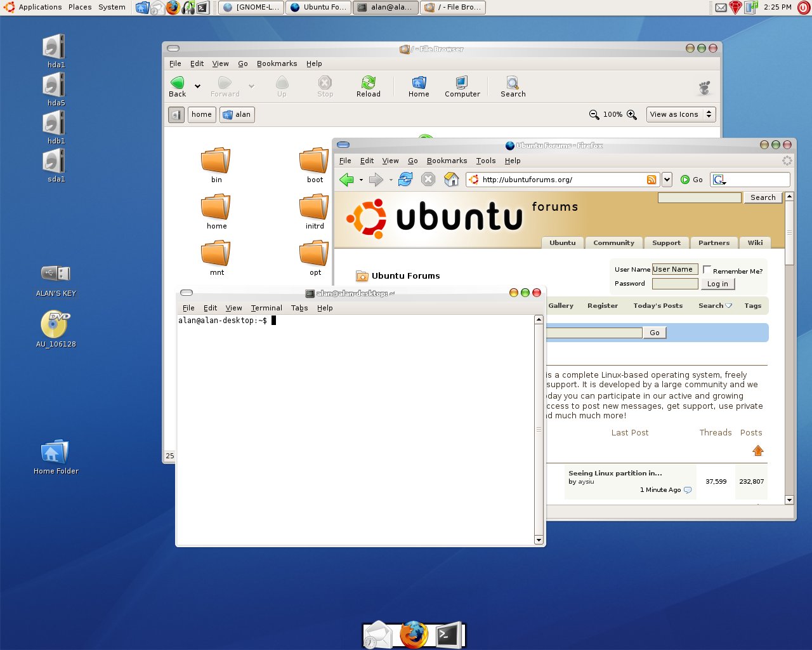Click the alan path button in File Browser
Image resolution: width=812 pixels, height=650 pixels.
[x=237, y=114]
